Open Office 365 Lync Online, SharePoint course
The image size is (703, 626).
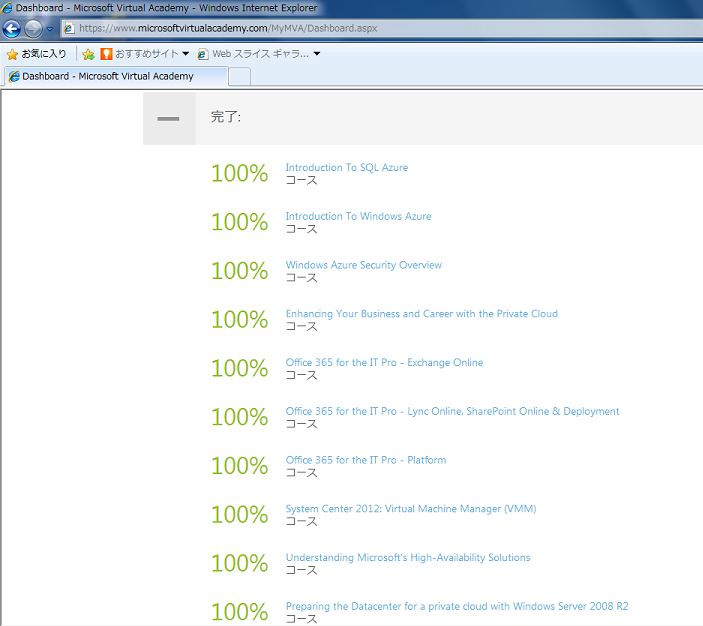coord(452,411)
